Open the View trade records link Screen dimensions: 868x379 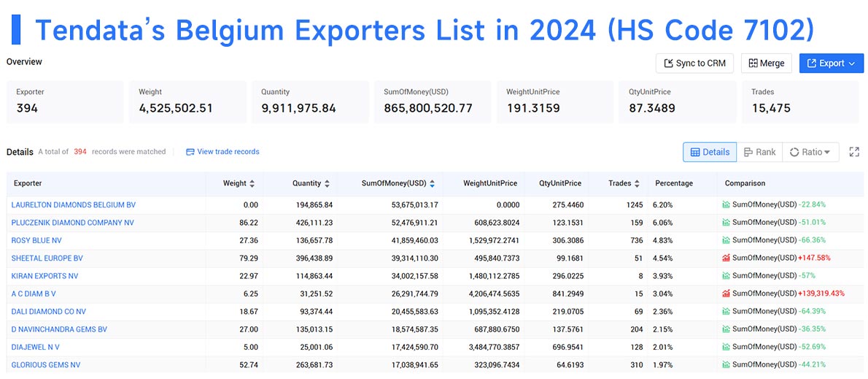[222, 152]
